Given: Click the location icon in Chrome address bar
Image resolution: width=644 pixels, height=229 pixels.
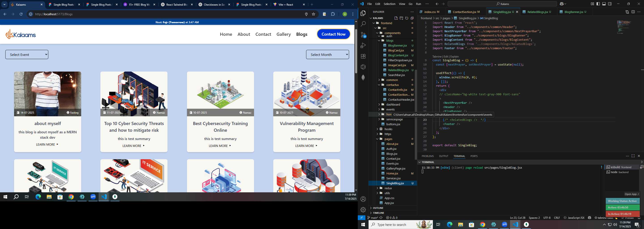Looking at the screenshot, I should tap(306, 14).
